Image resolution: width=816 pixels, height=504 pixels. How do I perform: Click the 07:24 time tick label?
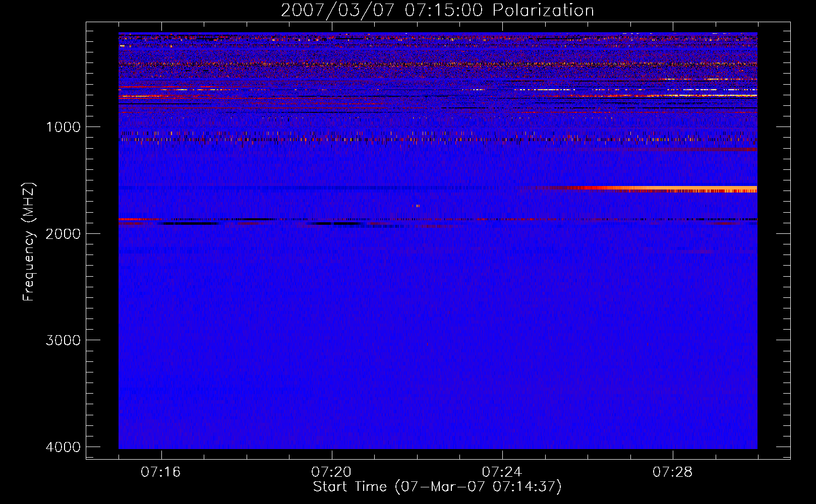coord(502,472)
